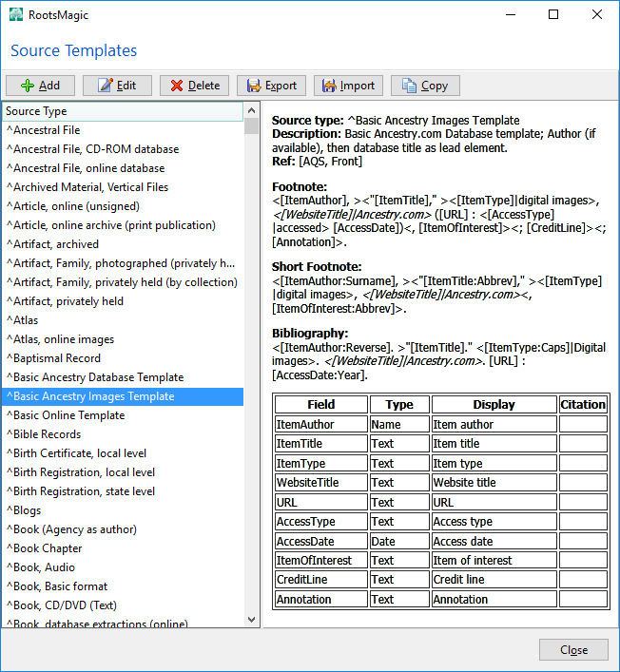Screen dimensions: 620x672
Task: Click the Citation column header
Action: click(583, 404)
